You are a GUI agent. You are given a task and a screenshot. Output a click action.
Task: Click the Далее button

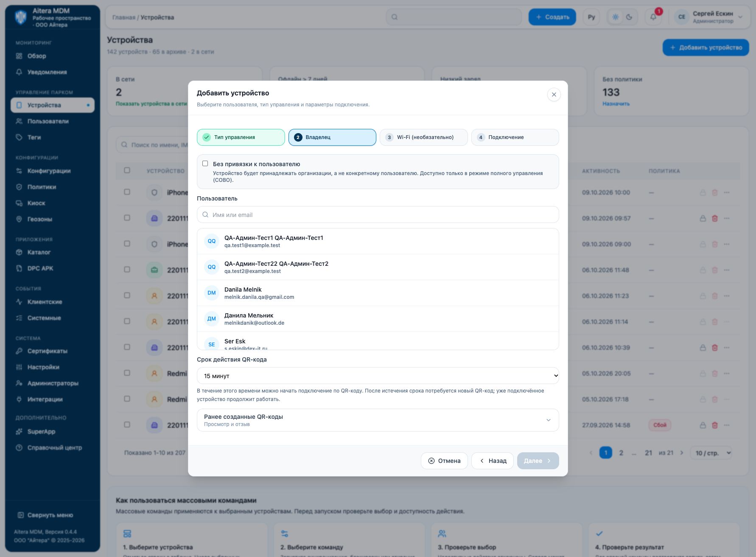[x=538, y=461]
